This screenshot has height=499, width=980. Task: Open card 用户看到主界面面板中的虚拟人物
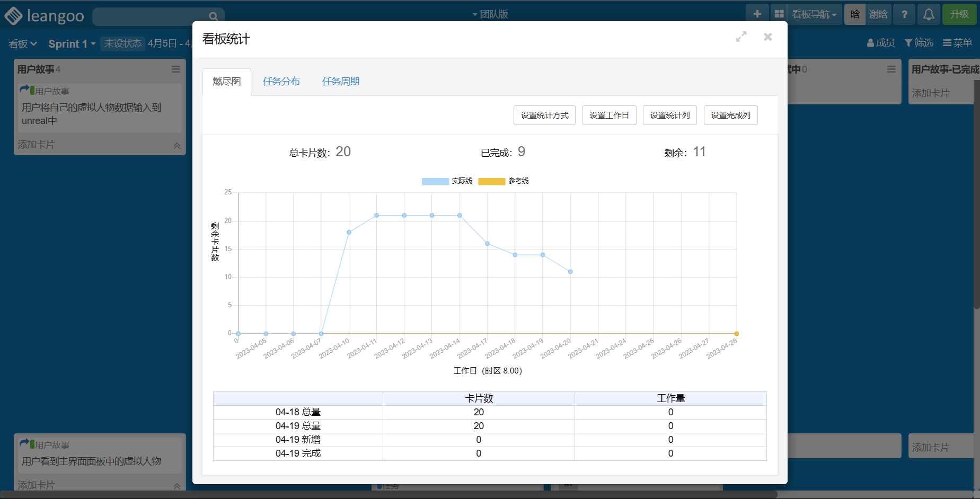(100, 455)
